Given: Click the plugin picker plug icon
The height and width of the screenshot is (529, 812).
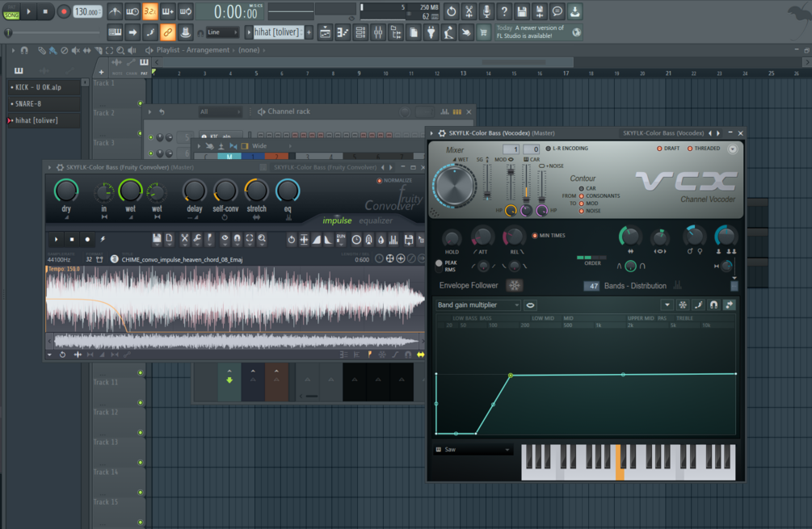Looking at the screenshot, I should point(431,32).
